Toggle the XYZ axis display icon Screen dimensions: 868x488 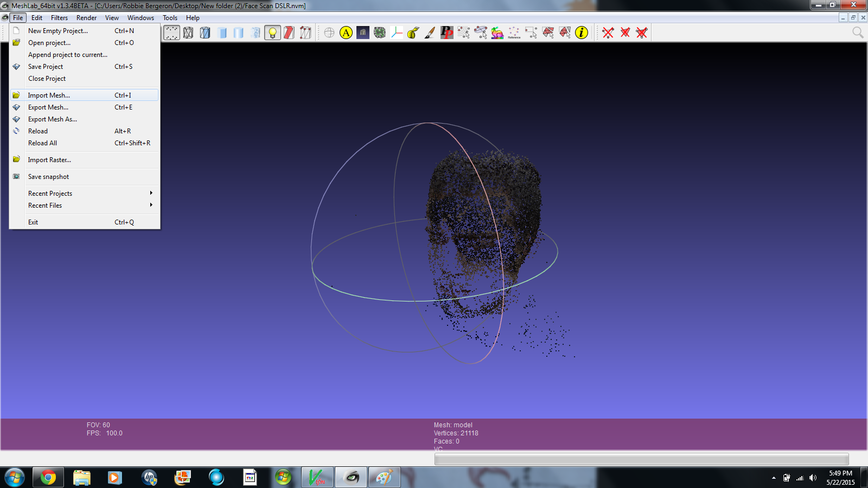click(x=397, y=33)
